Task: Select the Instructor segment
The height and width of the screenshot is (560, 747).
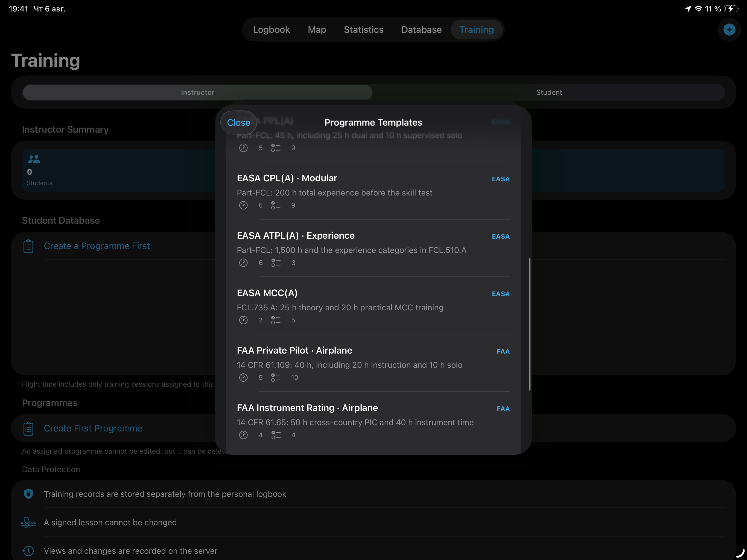Action: click(x=198, y=92)
